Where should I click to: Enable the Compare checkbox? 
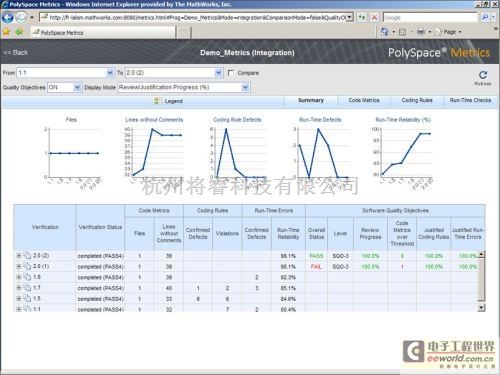231,73
